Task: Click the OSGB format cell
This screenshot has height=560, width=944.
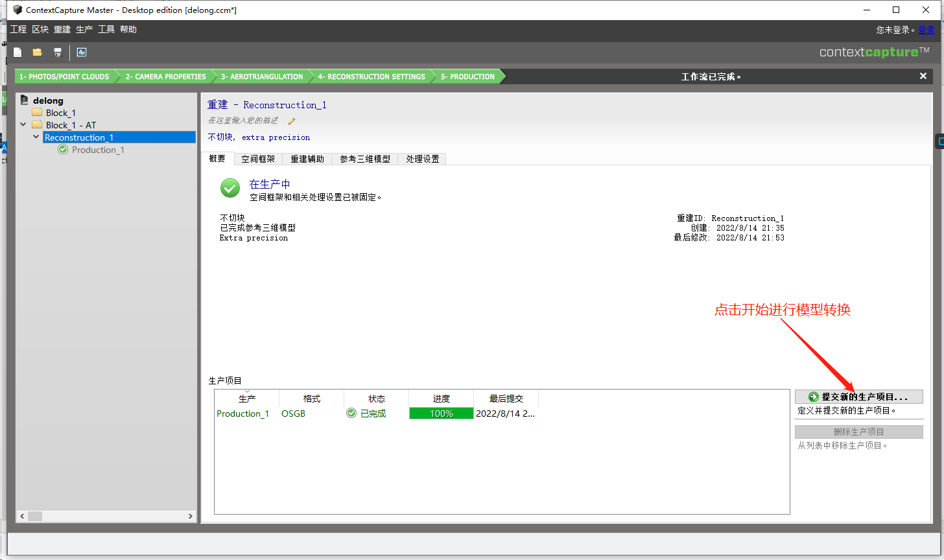Action: (294, 414)
